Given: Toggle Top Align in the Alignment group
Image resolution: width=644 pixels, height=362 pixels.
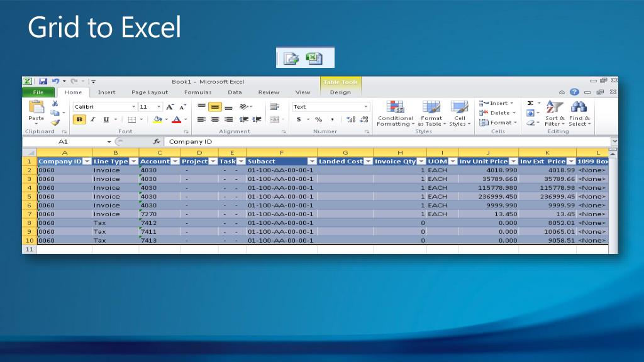Looking at the screenshot, I should [201, 107].
